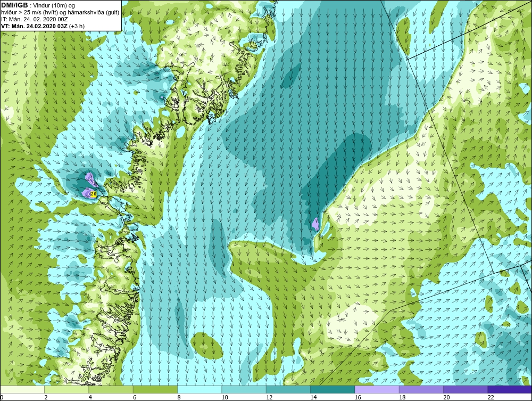This screenshot has height=401, width=532.
Task: Click the legend value 14
Action: pyautogui.click(x=313, y=397)
